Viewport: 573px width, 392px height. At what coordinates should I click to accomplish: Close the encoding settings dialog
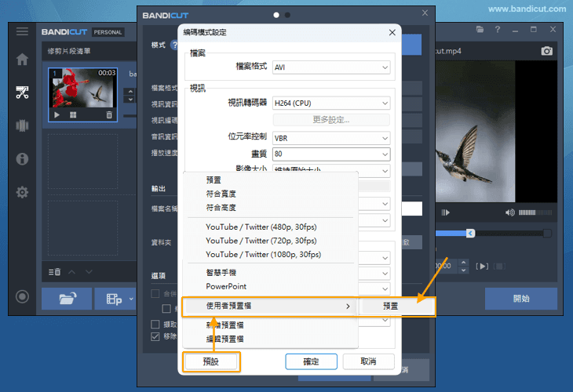pyautogui.click(x=392, y=32)
